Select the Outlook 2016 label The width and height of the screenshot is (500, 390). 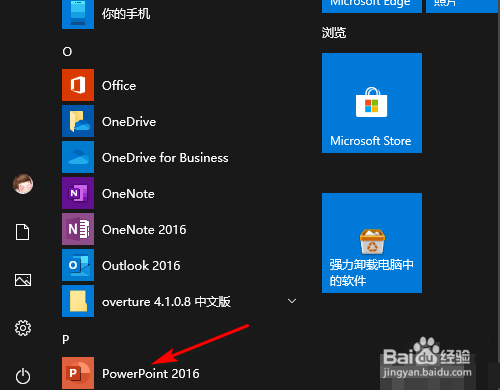click(x=141, y=266)
